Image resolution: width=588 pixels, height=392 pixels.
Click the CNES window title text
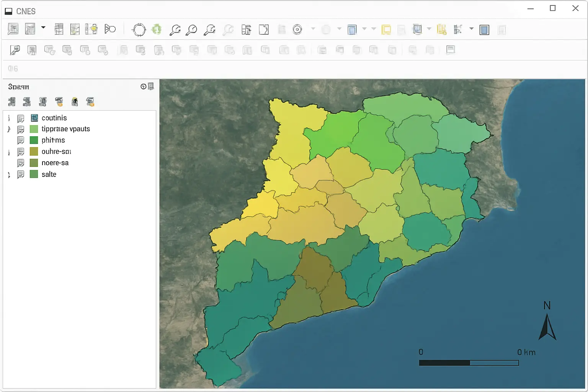[x=26, y=11]
